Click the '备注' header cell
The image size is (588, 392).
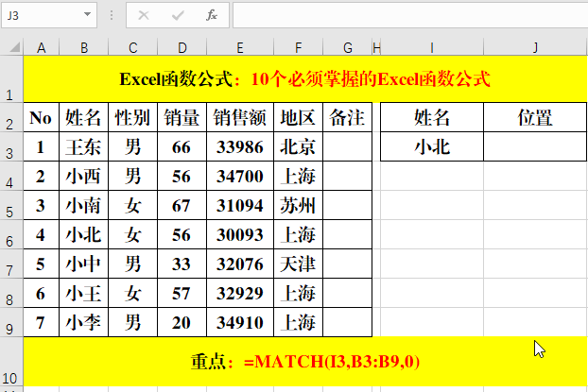coord(347,117)
